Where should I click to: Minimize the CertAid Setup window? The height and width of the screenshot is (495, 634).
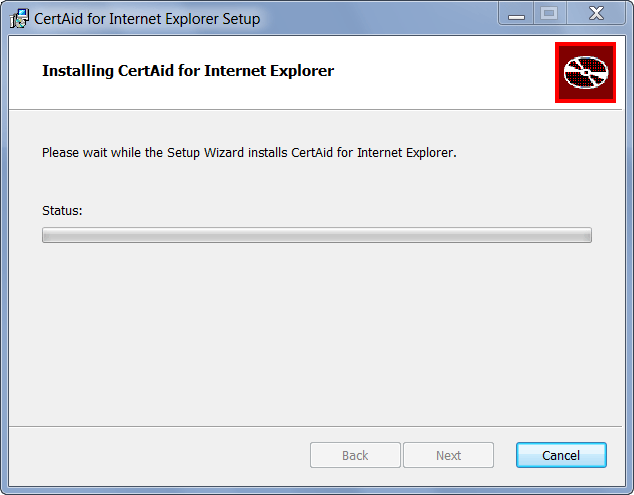tap(516, 14)
